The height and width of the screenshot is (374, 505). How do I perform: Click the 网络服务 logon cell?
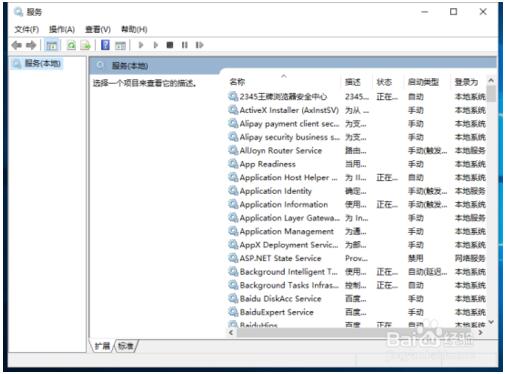[x=470, y=258]
